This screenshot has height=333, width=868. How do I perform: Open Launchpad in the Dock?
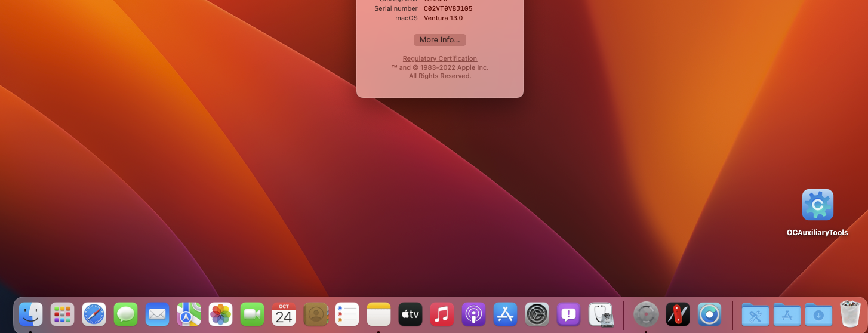click(62, 314)
